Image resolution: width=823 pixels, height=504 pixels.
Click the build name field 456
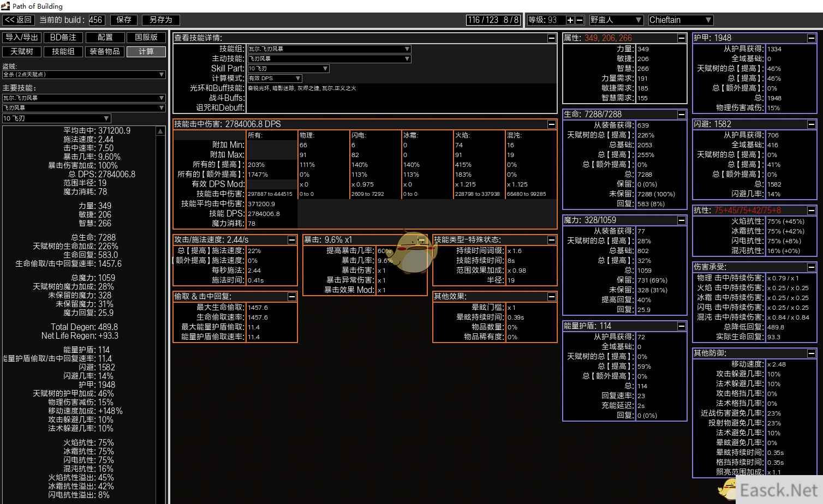tap(96, 20)
